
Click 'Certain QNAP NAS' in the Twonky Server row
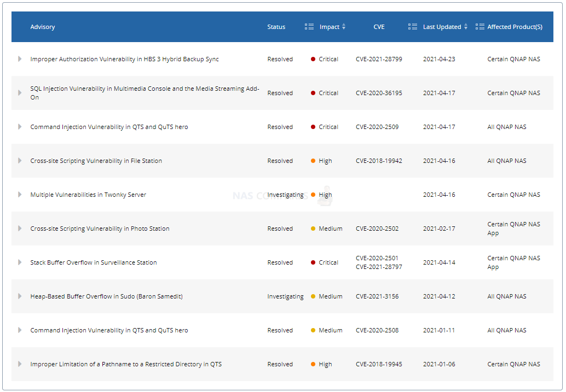click(x=513, y=195)
